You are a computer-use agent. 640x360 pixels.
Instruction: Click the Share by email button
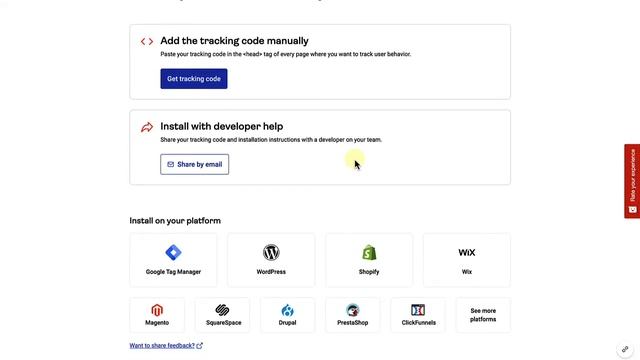194,164
